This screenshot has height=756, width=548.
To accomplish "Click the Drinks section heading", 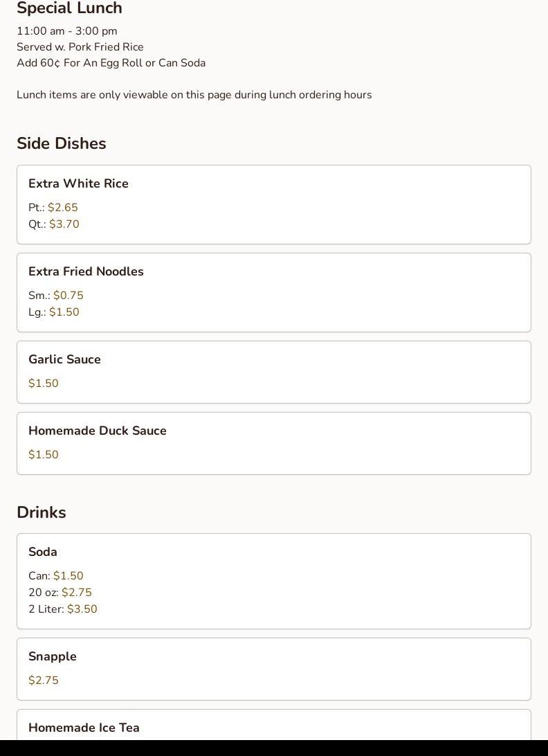I will pos(42,512).
